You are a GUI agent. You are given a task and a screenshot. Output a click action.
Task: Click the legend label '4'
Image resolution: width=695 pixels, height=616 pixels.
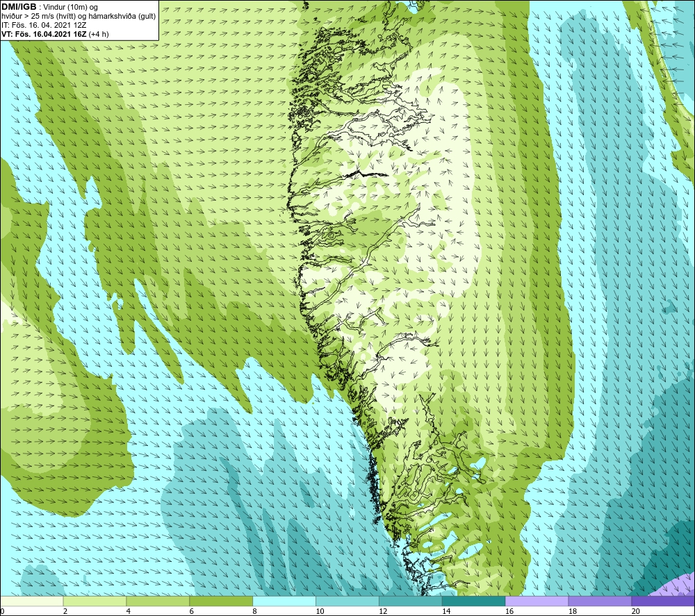coord(128,611)
